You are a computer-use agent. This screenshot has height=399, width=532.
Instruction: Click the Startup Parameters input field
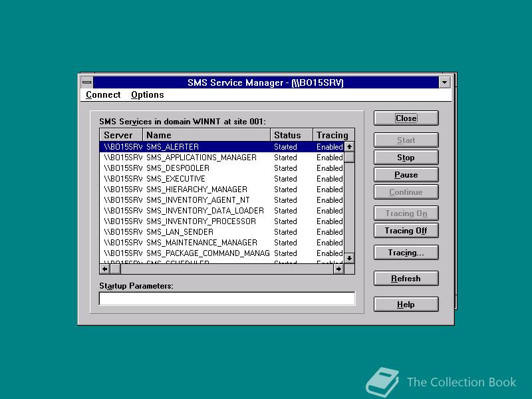click(227, 299)
